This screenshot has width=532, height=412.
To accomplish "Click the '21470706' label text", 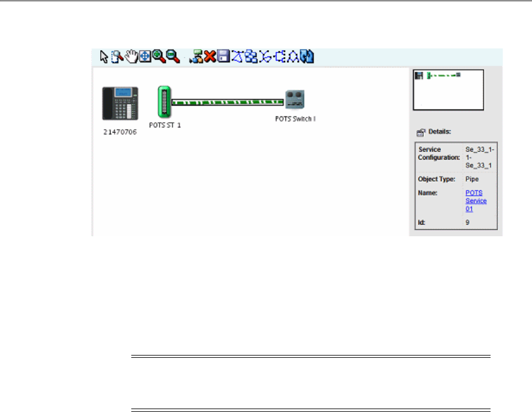I will coord(120,132).
